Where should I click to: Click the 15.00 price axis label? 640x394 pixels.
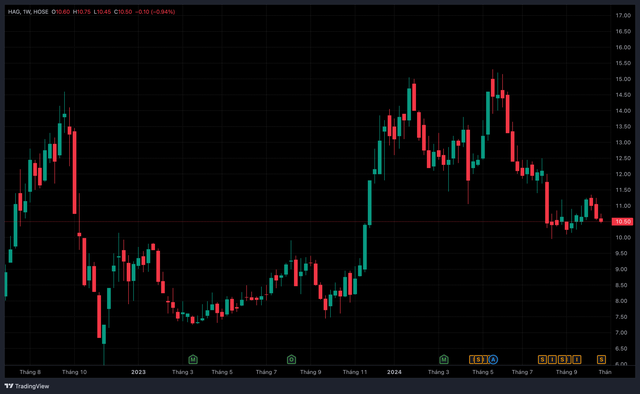click(623, 79)
